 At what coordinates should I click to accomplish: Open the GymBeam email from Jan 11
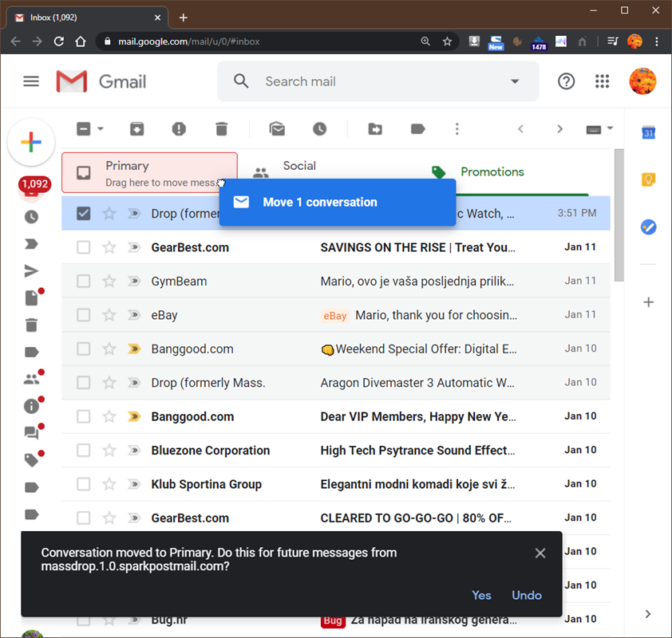[x=336, y=281]
